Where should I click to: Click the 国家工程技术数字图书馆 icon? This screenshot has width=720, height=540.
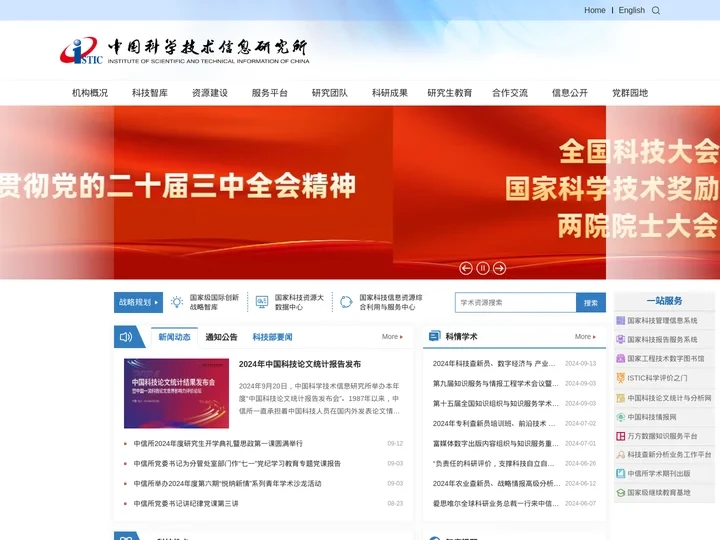(x=620, y=359)
